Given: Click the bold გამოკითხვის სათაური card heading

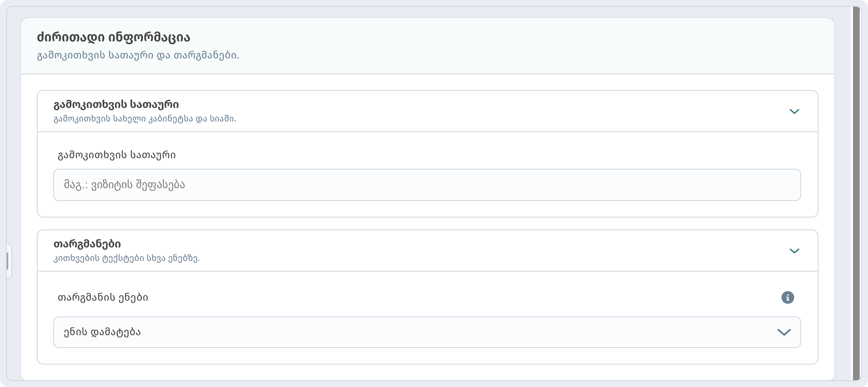Looking at the screenshot, I should [116, 104].
